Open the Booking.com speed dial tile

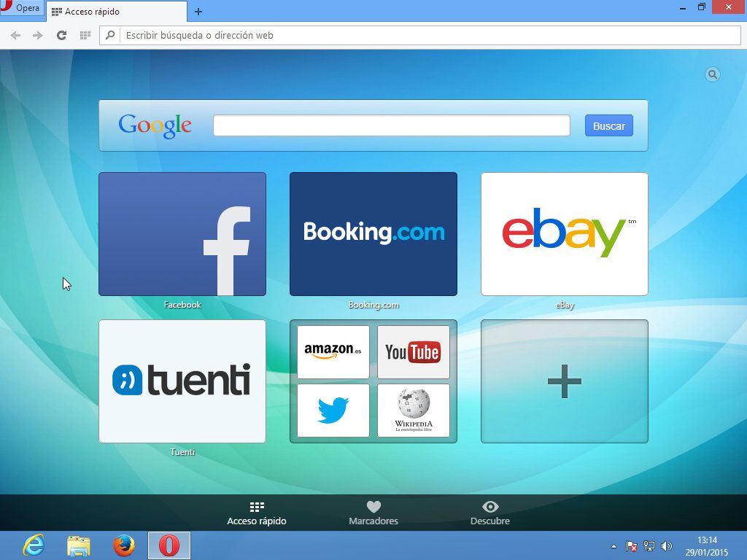tap(373, 234)
